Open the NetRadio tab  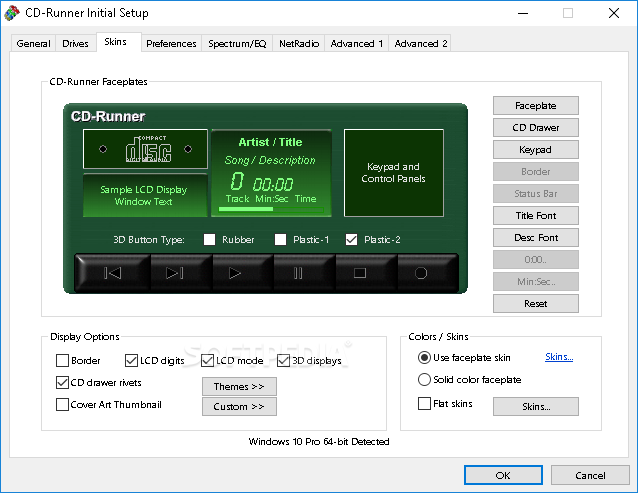pyautogui.click(x=299, y=44)
